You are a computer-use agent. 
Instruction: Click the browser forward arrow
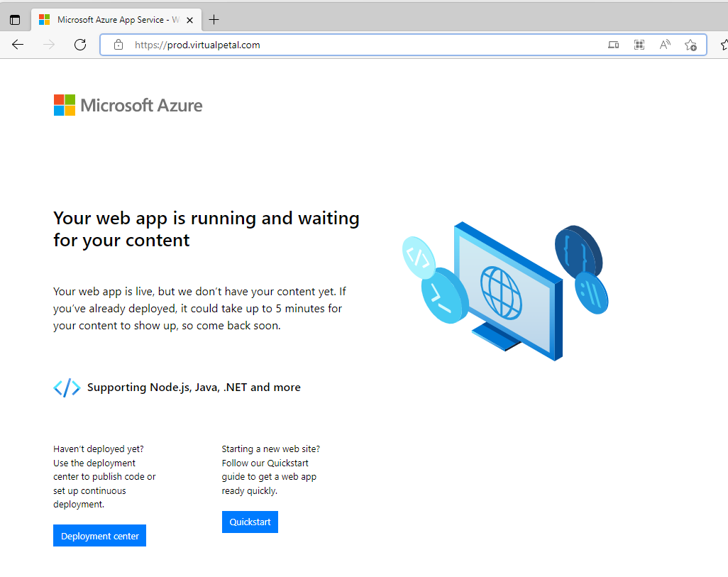(49, 45)
